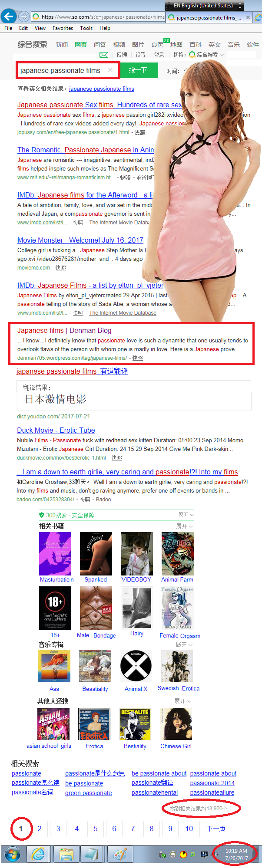Viewport: 262px width, 868px height.
Task: Expand the 其他人还搜 section with 展开
Action: pos(182,701)
